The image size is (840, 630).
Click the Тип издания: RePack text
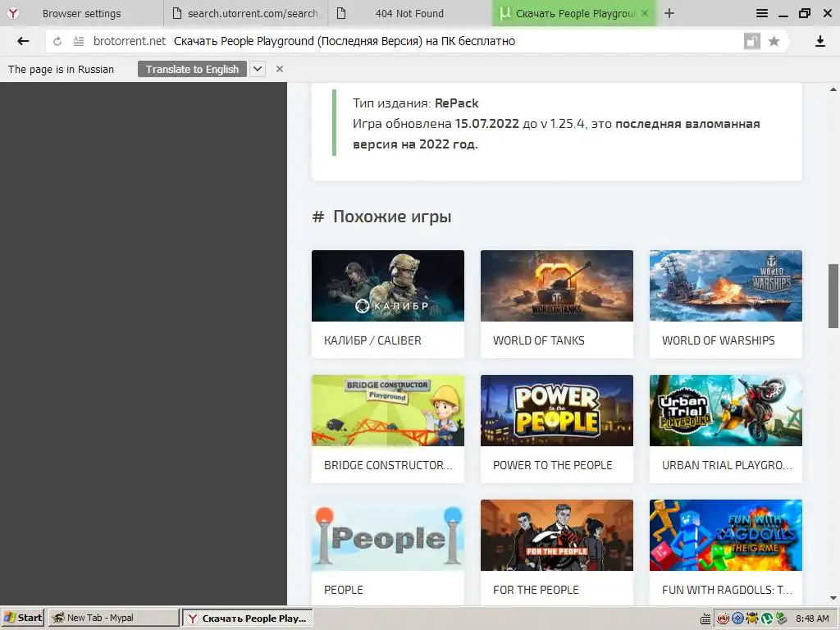click(416, 103)
